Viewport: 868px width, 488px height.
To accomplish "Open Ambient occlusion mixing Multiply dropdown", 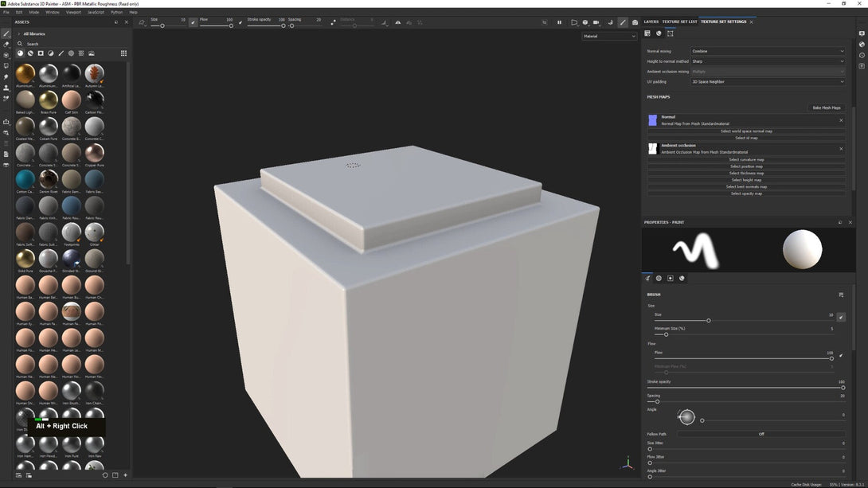I will pyautogui.click(x=768, y=72).
